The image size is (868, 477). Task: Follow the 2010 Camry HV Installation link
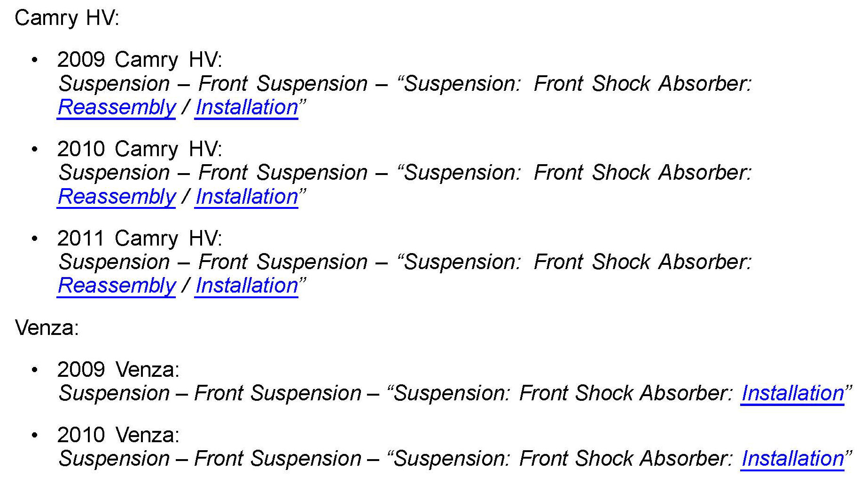[x=246, y=197]
